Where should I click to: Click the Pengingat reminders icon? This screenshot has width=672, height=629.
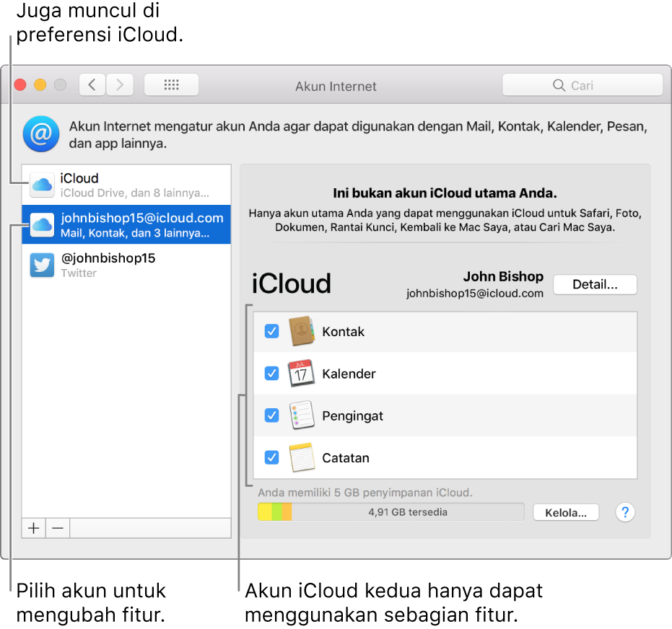(302, 415)
